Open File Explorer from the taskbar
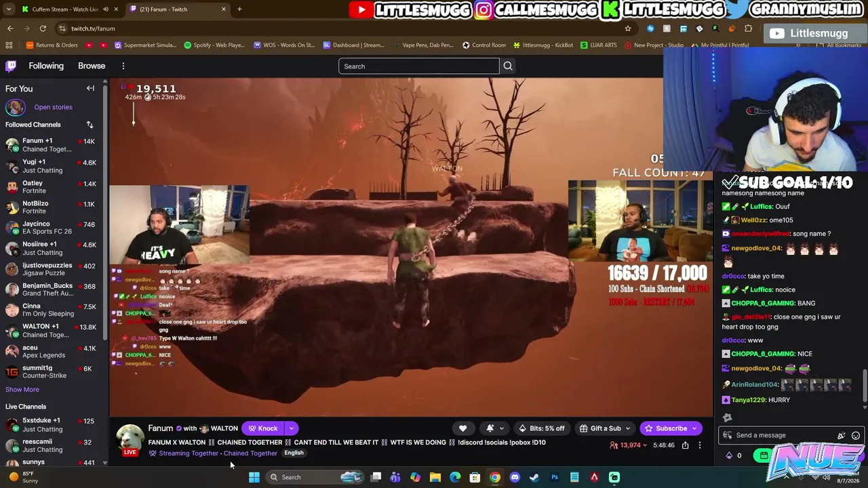The height and width of the screenshot is (488, 868). [x=435, y=477]
